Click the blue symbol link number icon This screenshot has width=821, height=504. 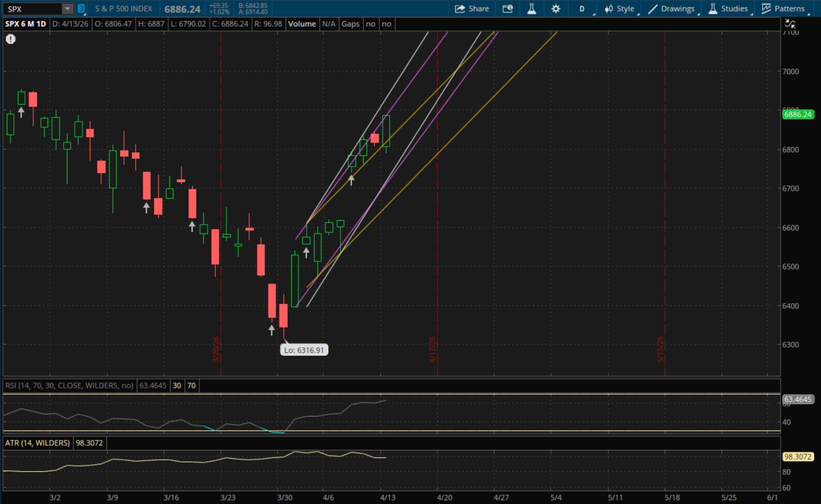[81, 9]
